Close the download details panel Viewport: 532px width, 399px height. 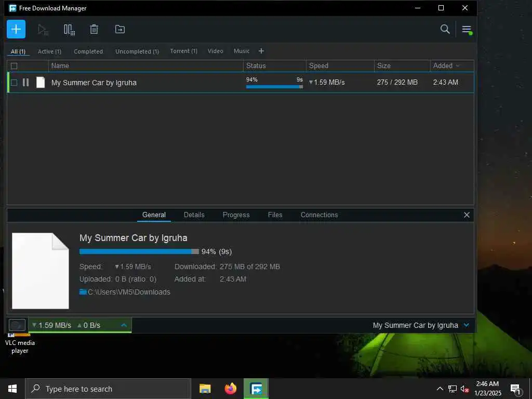pos(467,215)
